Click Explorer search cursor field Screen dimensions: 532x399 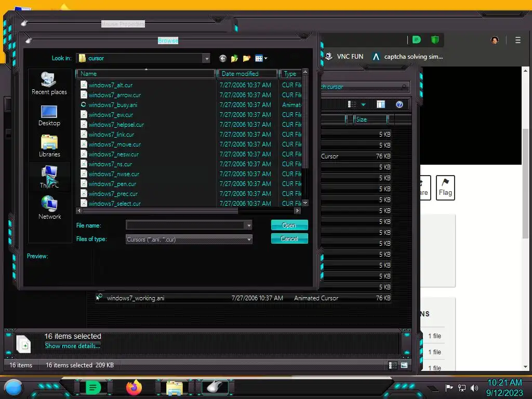click(365, 87)
